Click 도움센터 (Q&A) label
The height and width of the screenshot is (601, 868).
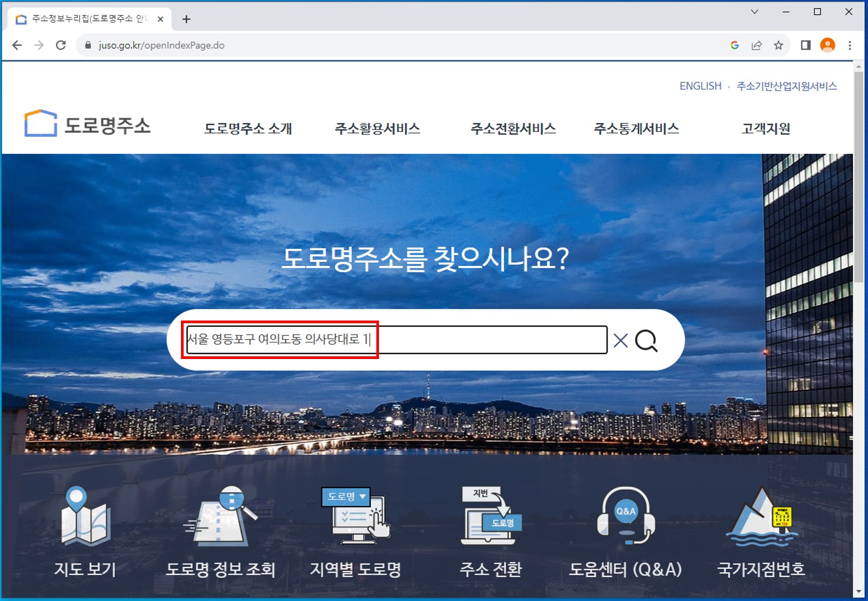coord(626,569)
